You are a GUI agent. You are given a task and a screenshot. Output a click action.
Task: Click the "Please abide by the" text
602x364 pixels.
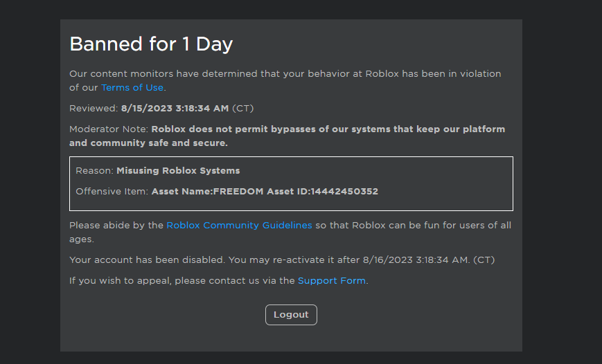(x=116, y=225)
